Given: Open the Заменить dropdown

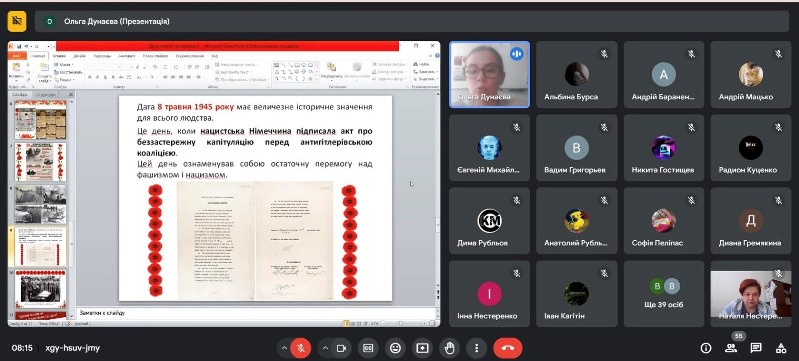Looking at the screenshot, I should tap(424, 71).
